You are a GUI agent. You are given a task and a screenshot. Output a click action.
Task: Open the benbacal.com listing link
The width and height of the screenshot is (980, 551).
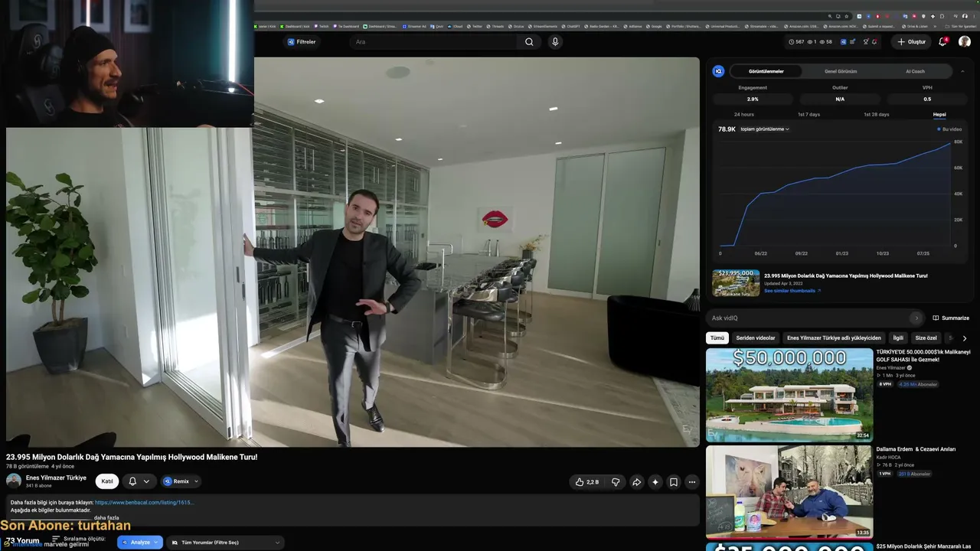[144, 503]
